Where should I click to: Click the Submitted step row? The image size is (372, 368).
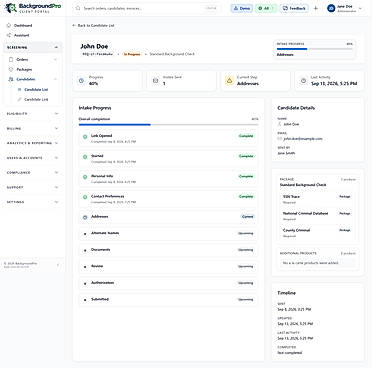coord(168,300)
